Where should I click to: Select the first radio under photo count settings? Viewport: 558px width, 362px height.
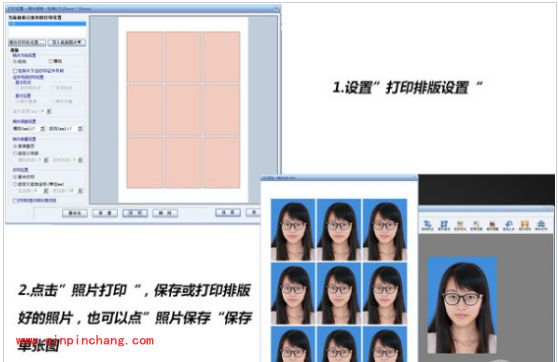(x=15, y=146)
